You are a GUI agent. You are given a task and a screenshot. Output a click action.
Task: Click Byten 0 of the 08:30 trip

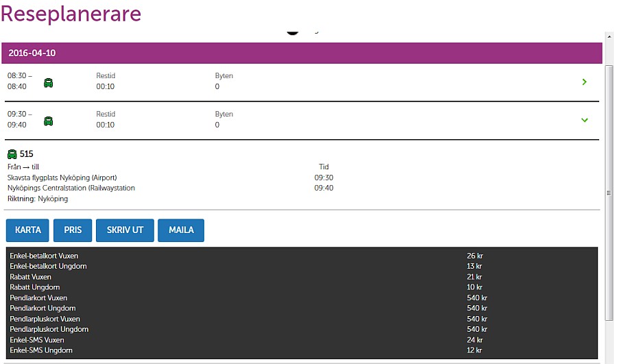pos(224,81)
